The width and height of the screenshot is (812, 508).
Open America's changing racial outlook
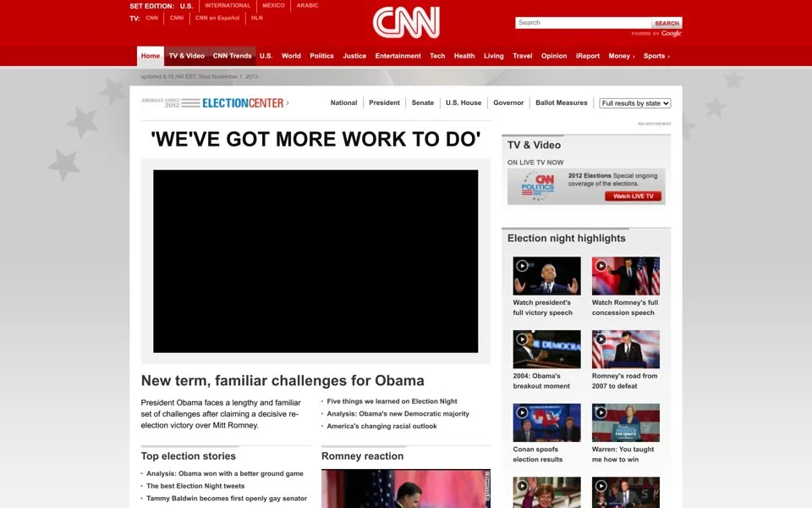(x=381, y=426)
